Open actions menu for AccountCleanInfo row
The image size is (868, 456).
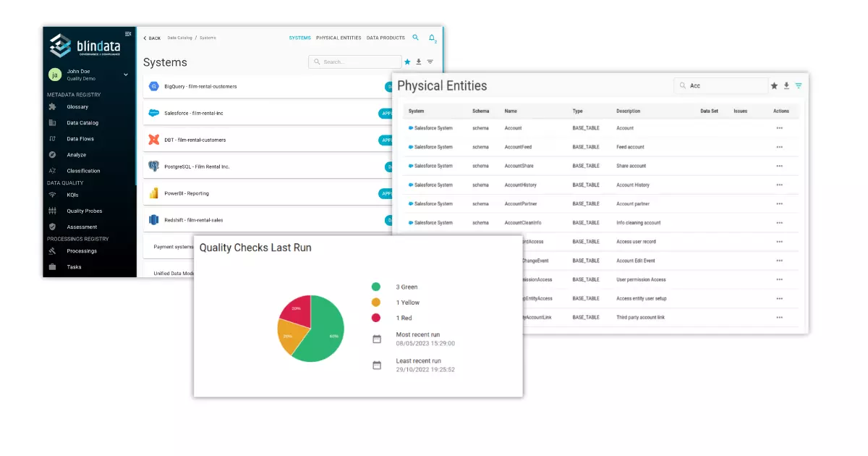[x=779, y=222]
